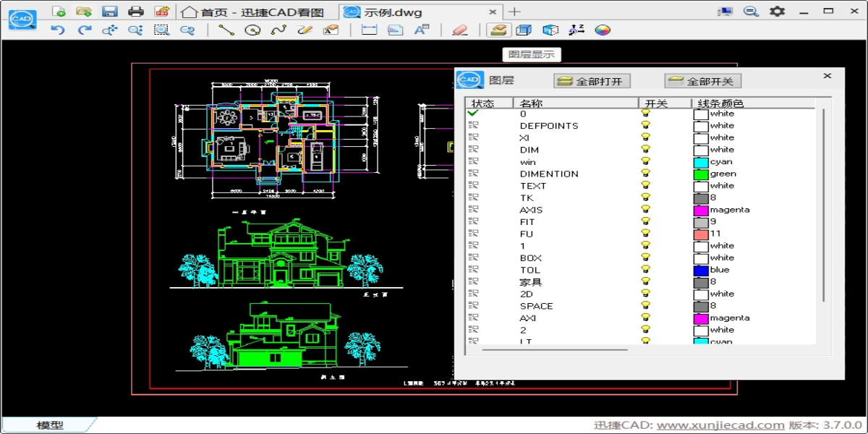Click the save file icon
The height and width of the screenshot is (434, 868).
coord(110,11)
